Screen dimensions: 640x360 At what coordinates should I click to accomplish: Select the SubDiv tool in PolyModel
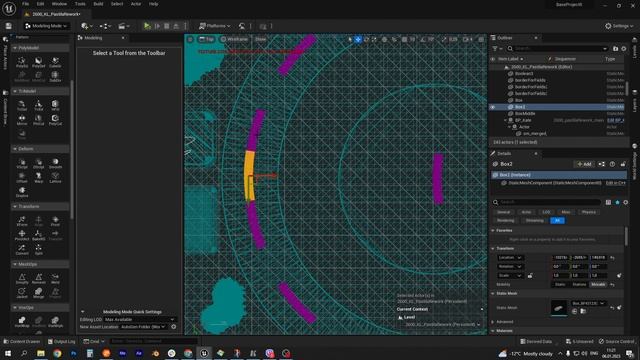coord(55,76)
